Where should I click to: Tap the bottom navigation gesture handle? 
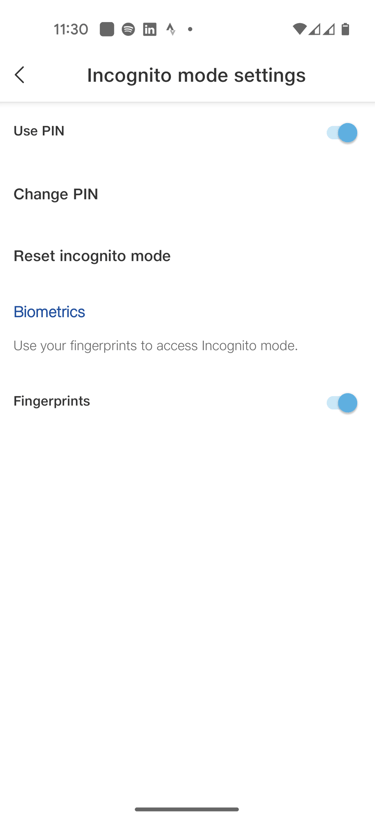(x=187, y=809)
